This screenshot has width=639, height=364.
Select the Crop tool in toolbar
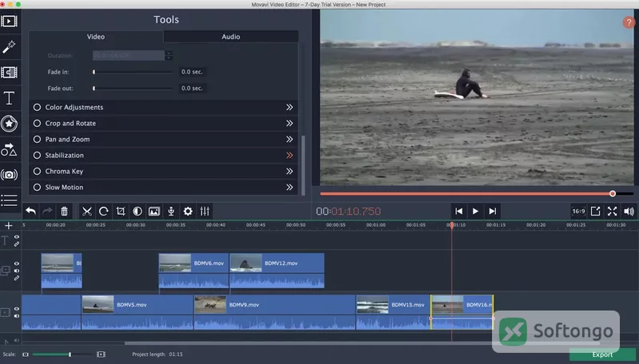click(121, 211)
